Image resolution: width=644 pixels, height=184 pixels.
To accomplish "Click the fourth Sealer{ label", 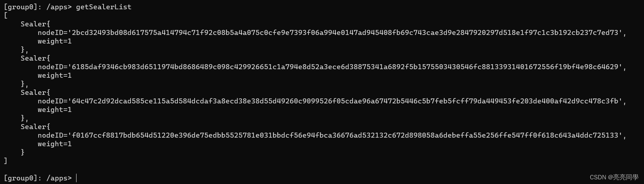I will coord(35,127).
